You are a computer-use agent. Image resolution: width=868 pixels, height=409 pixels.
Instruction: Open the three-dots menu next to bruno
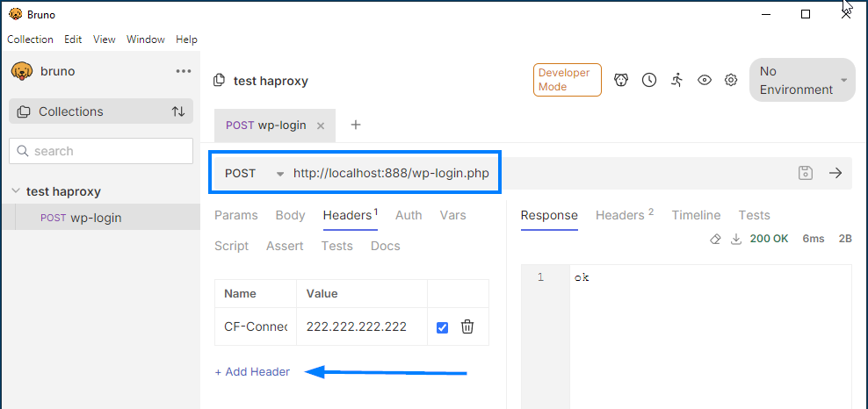tap(184, 71)
